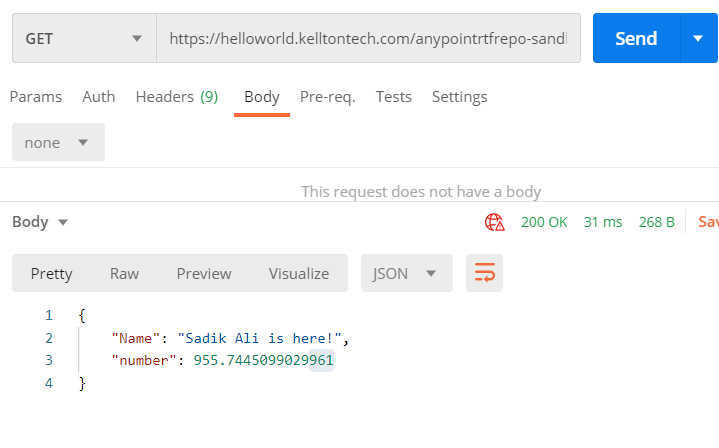This screenshot has width=719, height=448.
Task: Click the request URL input field
Action: (x=368, y=39)
